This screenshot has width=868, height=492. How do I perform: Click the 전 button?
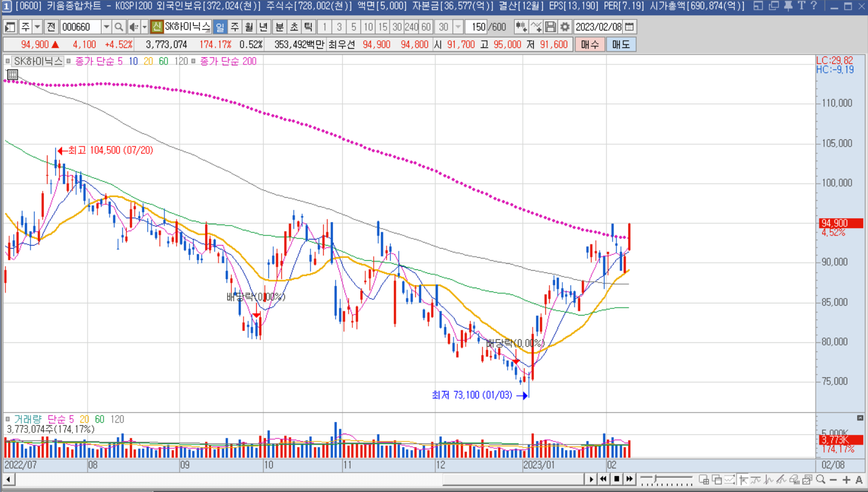coord(51,27)
